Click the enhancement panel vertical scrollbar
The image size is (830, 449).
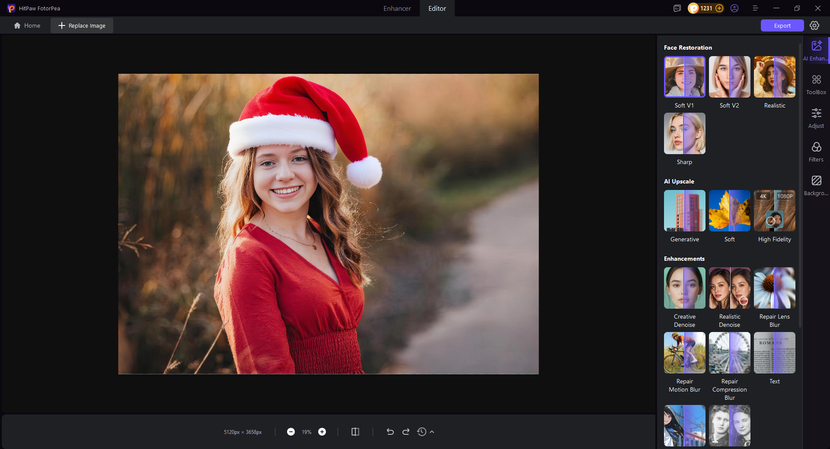click(x=799, y=183)
